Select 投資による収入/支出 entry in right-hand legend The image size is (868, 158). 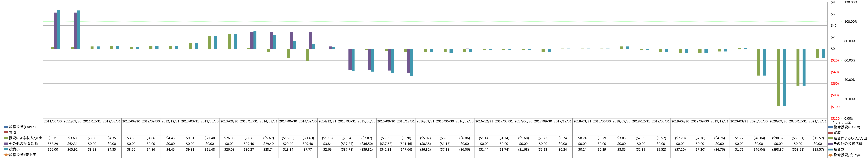847,138
